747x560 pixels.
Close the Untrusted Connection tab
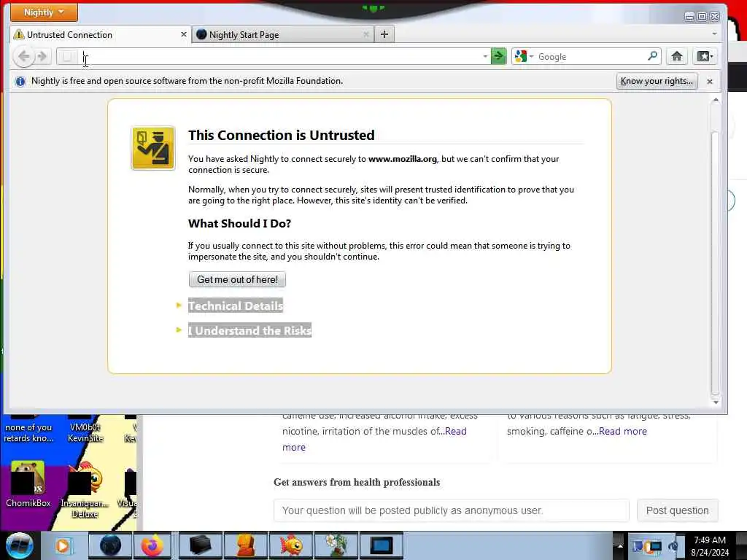pos(183,35)
